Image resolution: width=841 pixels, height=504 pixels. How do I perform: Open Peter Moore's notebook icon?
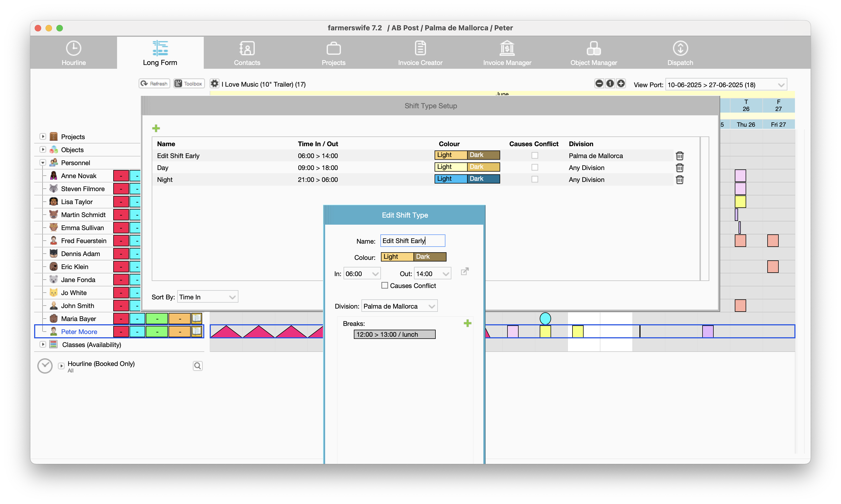[x=197, y=331]
